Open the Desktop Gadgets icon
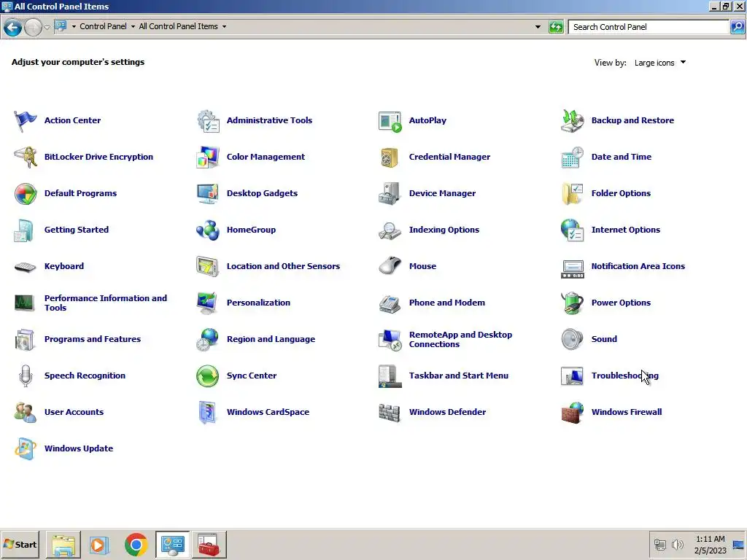 click(208, 193)
